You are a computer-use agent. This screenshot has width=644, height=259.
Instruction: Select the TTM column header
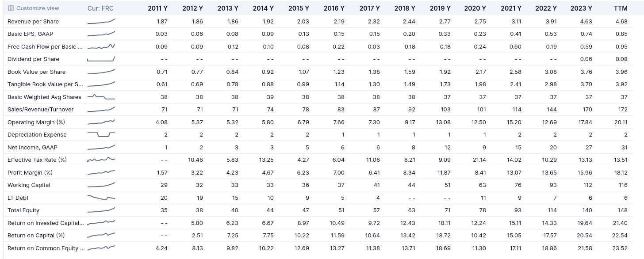coord(621,8)
